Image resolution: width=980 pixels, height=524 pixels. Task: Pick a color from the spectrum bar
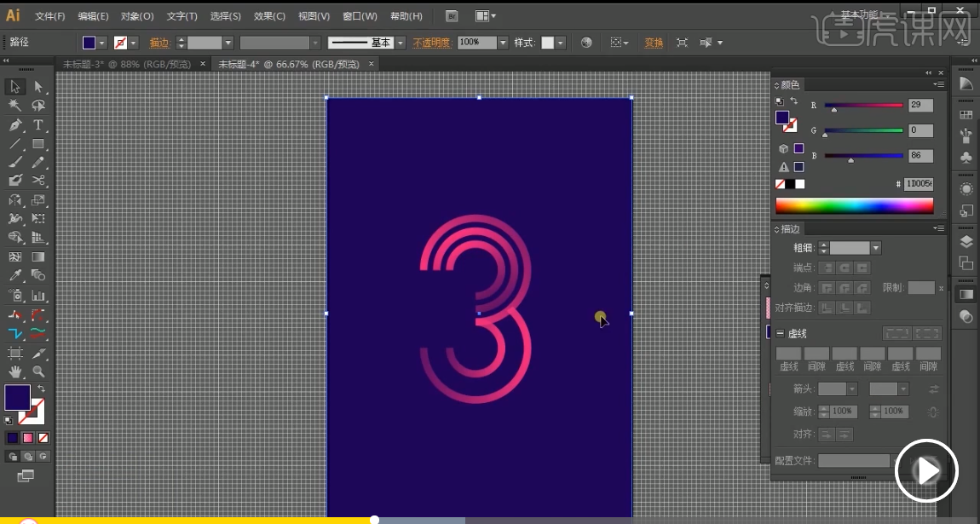[854, 205]
